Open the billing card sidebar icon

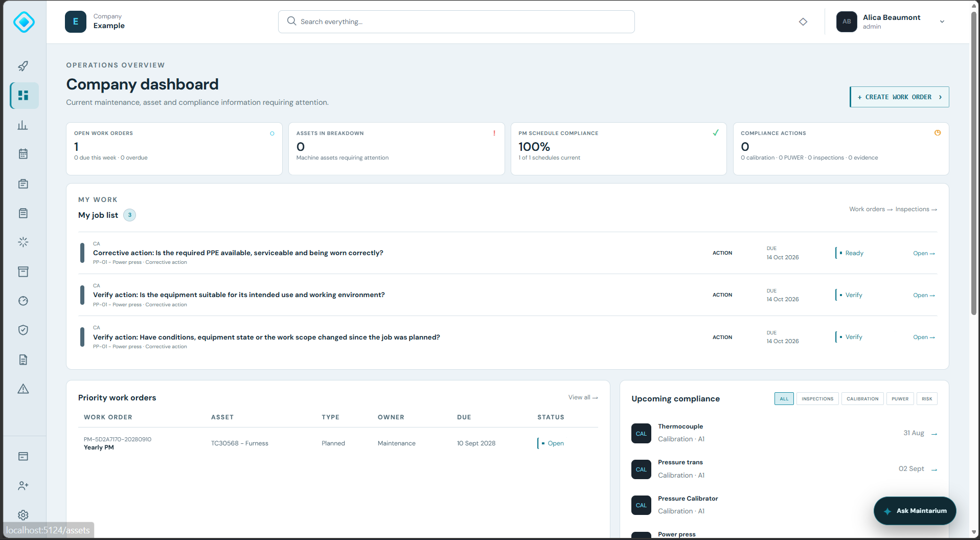coord(23,456)
